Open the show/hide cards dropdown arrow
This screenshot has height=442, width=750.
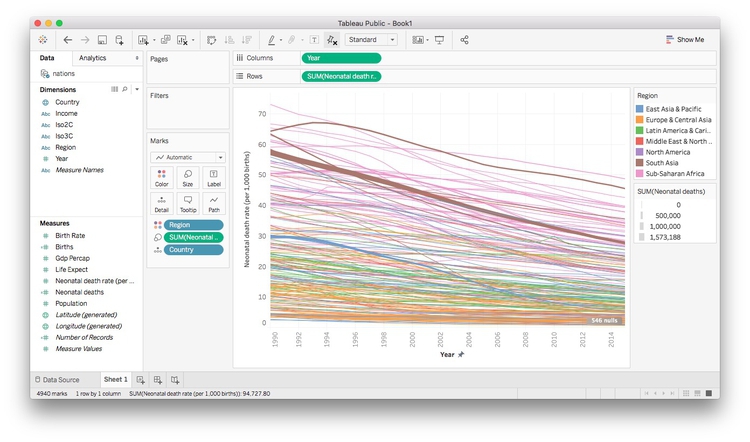(x=427, y=40)
